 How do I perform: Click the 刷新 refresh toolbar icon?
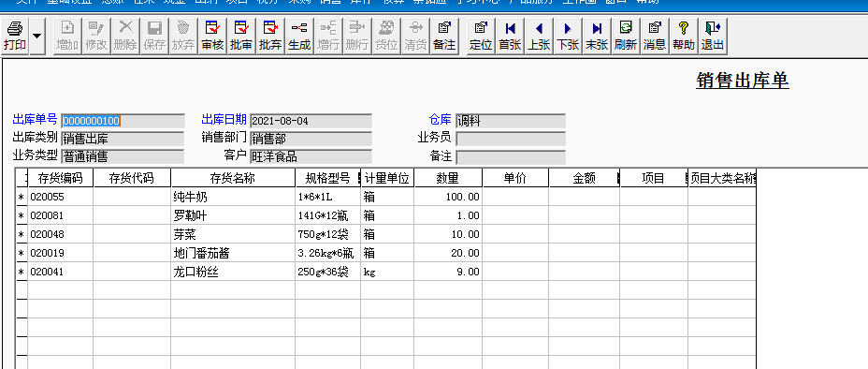(x=626, y=36)
